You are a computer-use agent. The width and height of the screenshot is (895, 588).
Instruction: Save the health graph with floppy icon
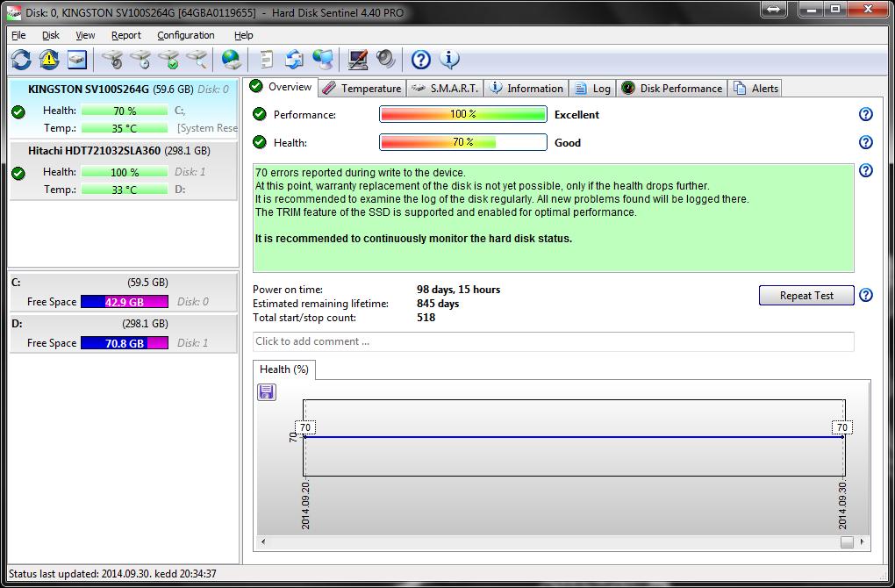point(267,391)
